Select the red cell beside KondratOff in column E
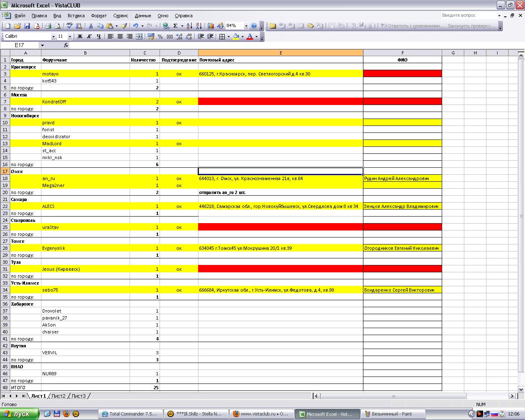This screenshot has width=525, height=420. (281, 102)
